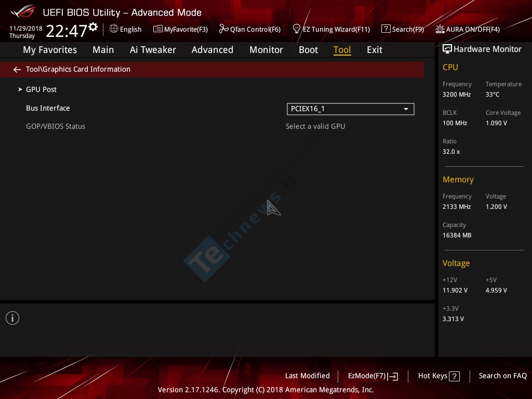532x399 pixels.
Task: Open the Bus Interface PCIEX16_1 dropdown
Action: coord(351,109)
